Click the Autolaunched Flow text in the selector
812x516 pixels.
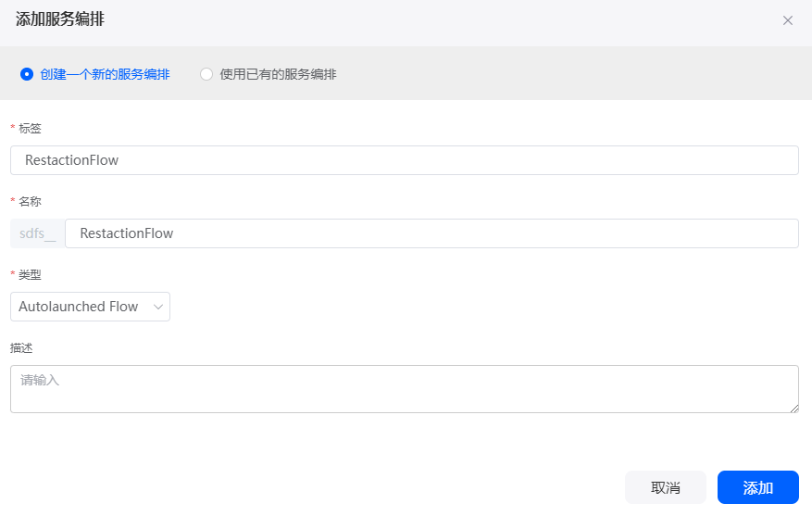[x=78, y=307]
